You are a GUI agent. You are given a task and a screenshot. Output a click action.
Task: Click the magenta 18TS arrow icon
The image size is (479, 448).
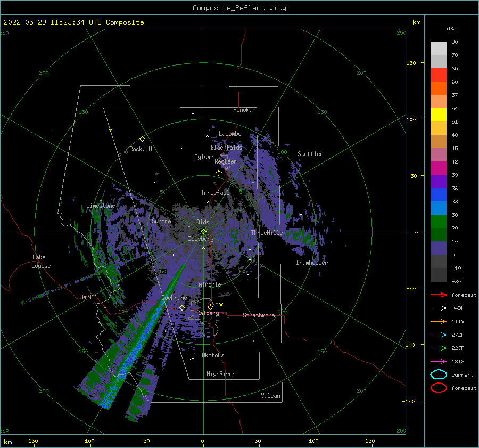[x=439, y=362]
